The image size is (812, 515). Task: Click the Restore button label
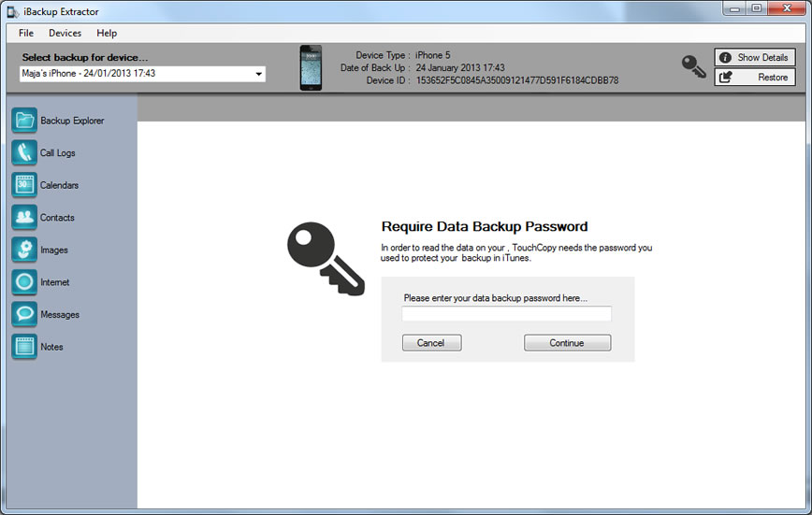coord(773,78)
